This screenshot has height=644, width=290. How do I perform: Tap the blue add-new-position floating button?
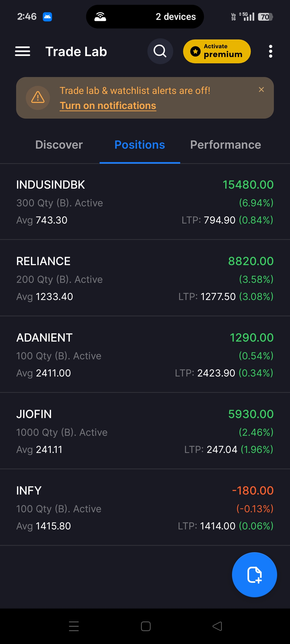point(254,575)
